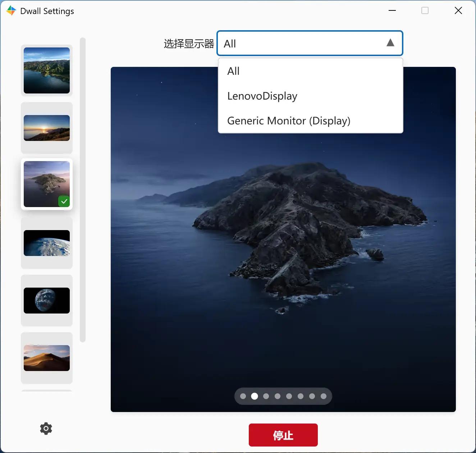
Task: Pick the dark Earth globe wallpaper
Action: click(x=46, y=301)
